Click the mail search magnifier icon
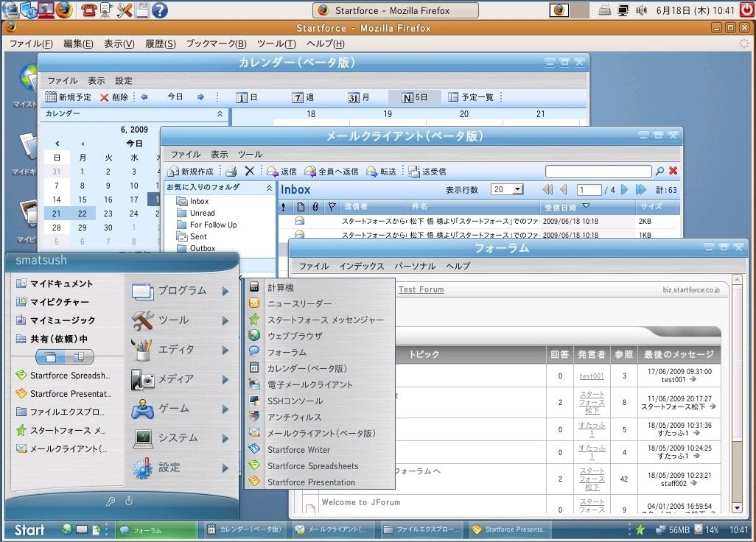 (x=659, y=171)
